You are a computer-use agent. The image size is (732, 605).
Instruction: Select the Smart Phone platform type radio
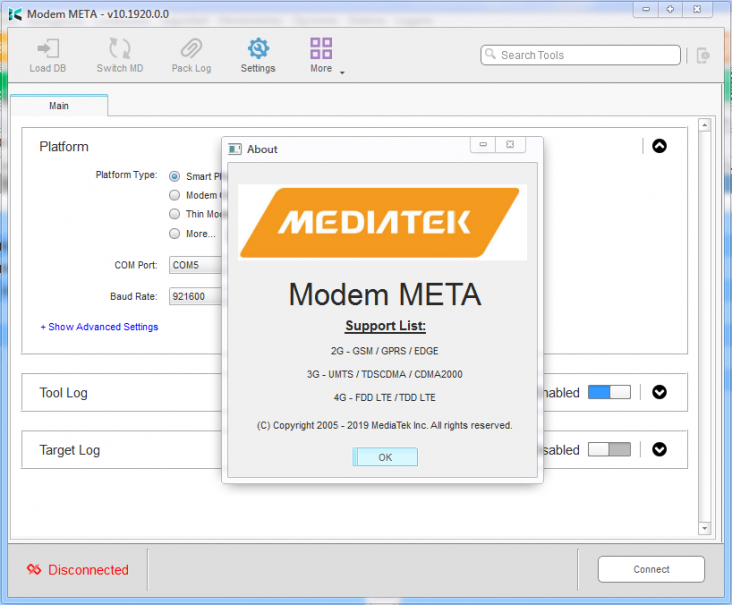174,176
